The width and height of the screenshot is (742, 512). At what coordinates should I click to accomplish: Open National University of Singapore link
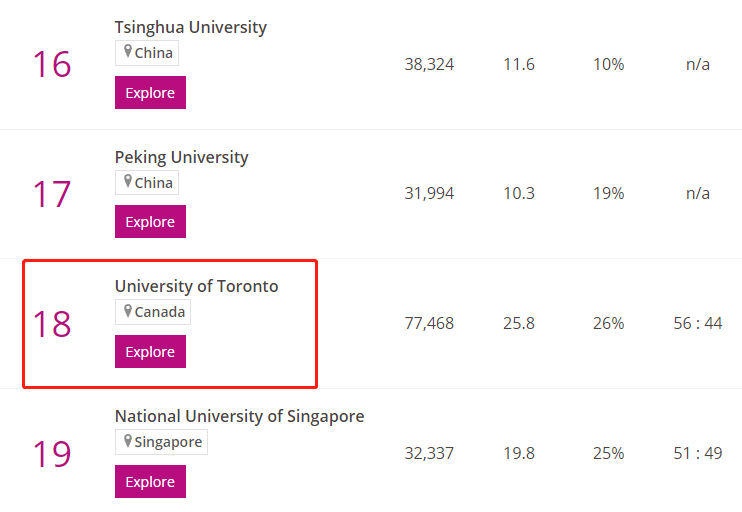[239, 416]
